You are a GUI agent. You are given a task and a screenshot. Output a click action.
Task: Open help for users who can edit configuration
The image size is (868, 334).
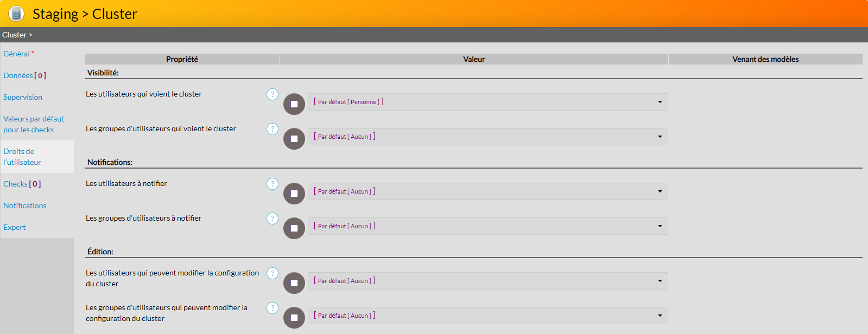(273, 273)
